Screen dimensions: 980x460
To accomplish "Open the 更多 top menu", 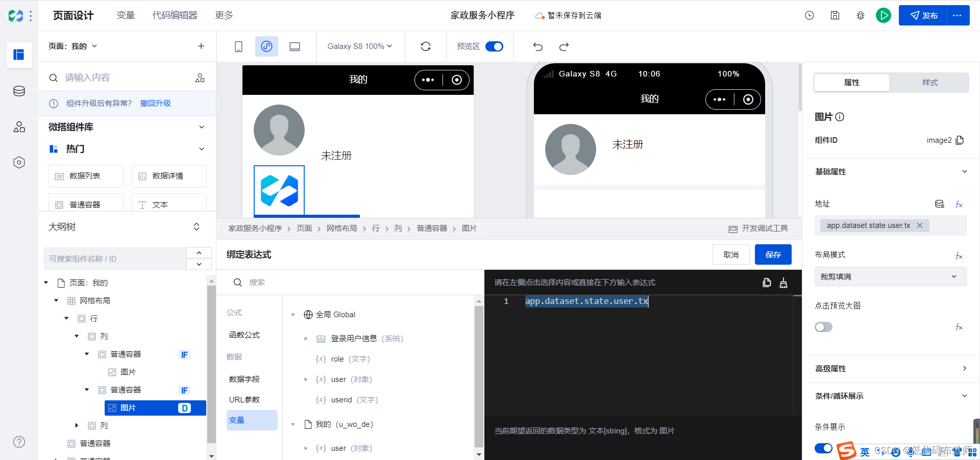I will (224, 15).
